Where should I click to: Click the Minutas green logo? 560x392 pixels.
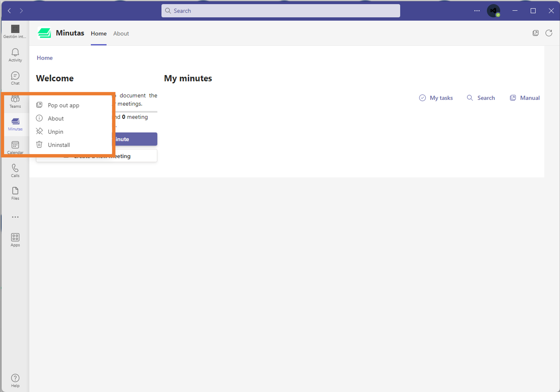[x=44, y=33]
